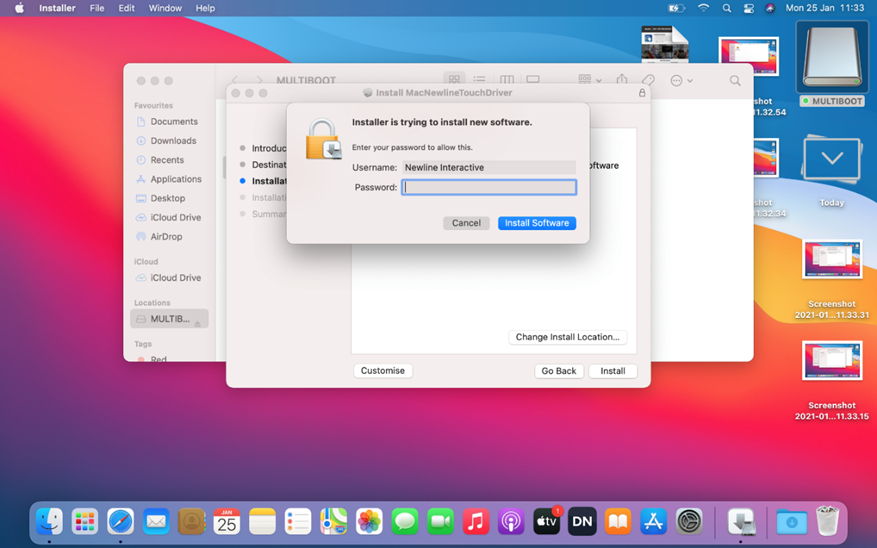
Task: Switch Finder to gallery view
Action: coord(533,80)
